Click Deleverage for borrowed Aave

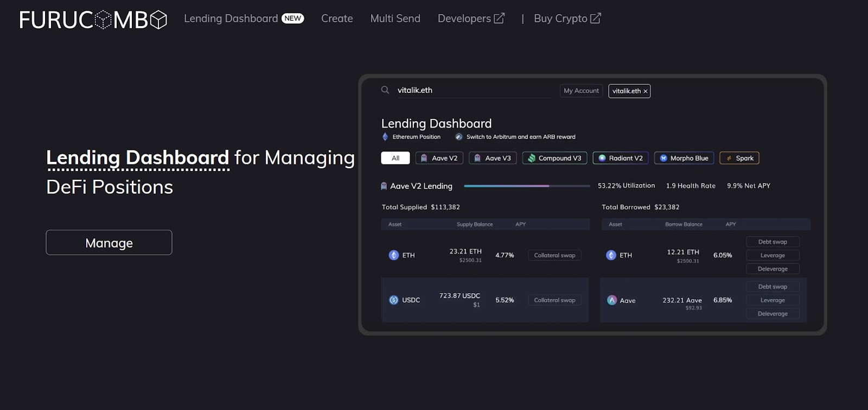(773, 314)
